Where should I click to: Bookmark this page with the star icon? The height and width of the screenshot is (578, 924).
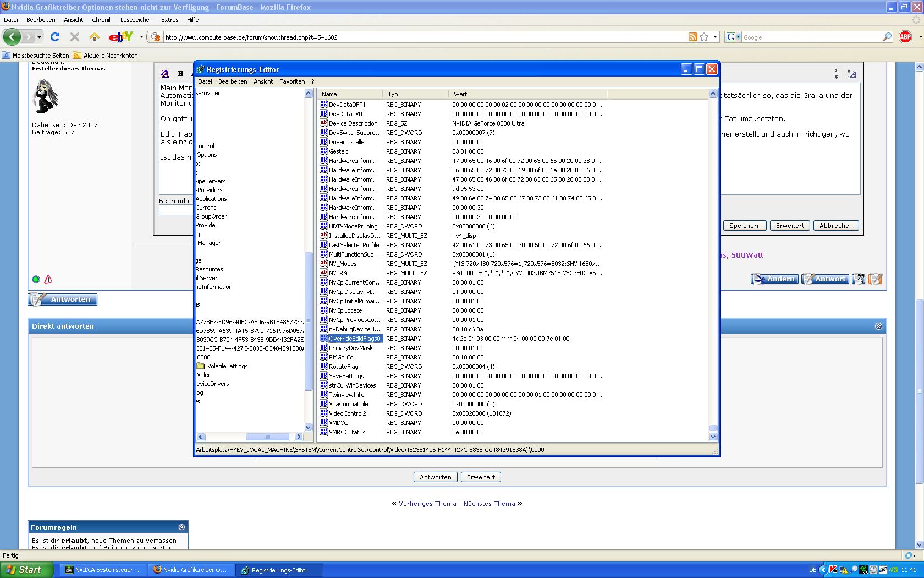[704, 37]
